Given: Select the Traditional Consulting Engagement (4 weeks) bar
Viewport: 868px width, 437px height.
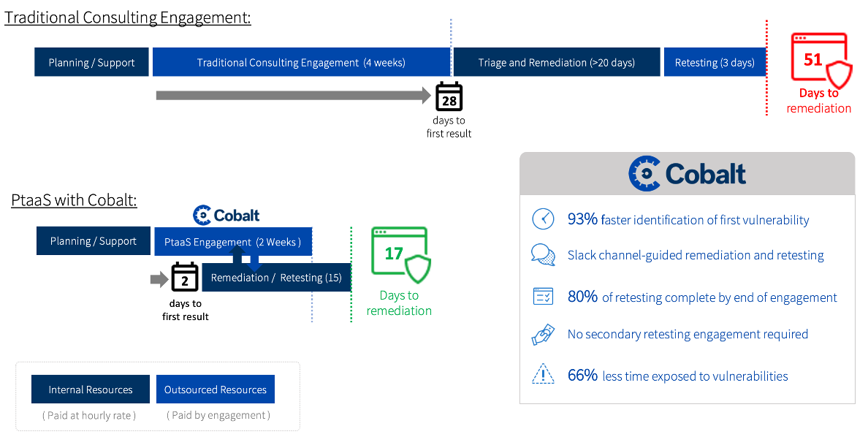Looking at the screenshot, I should (300, 62).
